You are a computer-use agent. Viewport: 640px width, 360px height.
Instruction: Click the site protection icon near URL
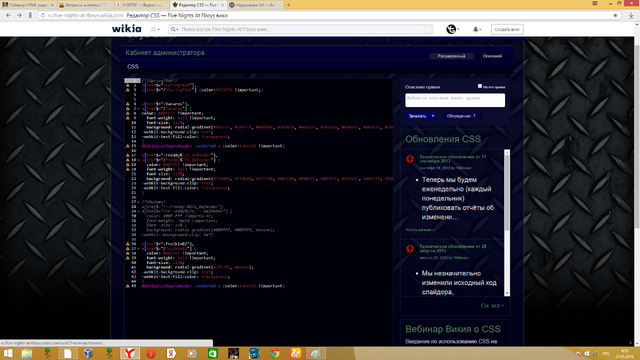tap(30, 16)
